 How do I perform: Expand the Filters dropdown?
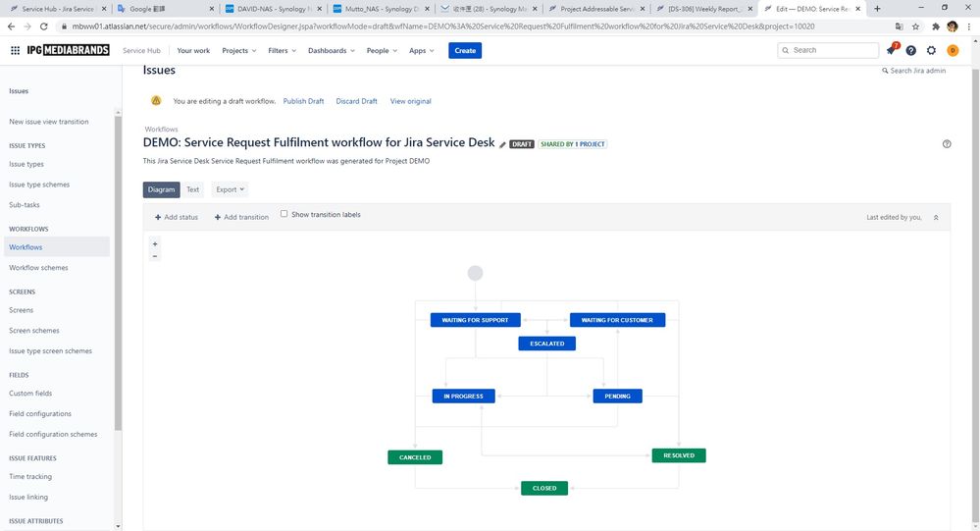282,51
